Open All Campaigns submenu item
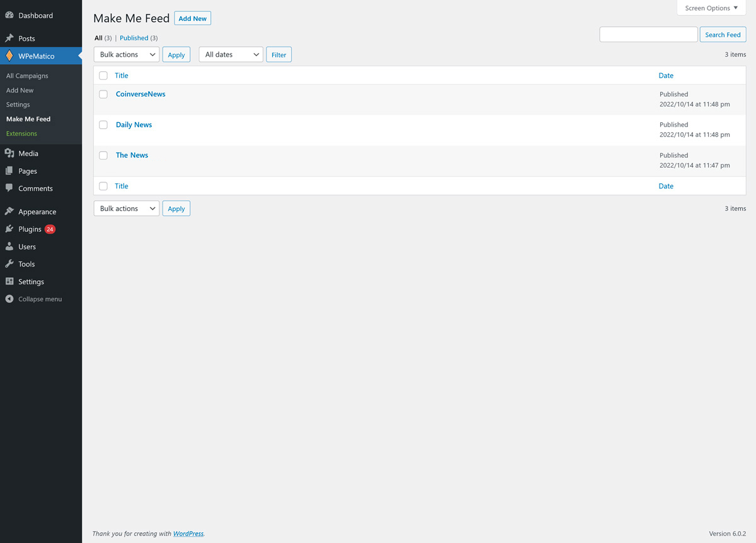This screenshot has height=543, width=756. click(27, 76)
